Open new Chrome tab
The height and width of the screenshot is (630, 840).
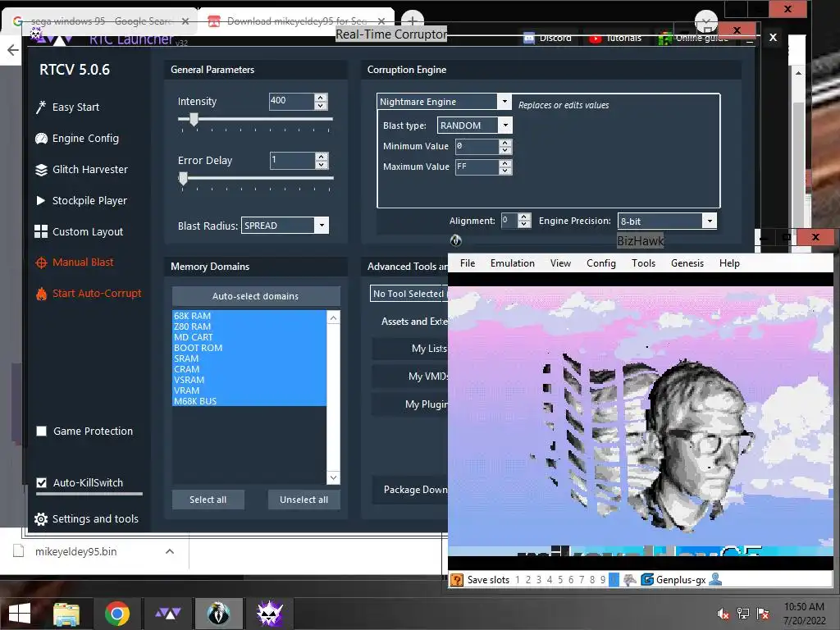pos(412,21)
